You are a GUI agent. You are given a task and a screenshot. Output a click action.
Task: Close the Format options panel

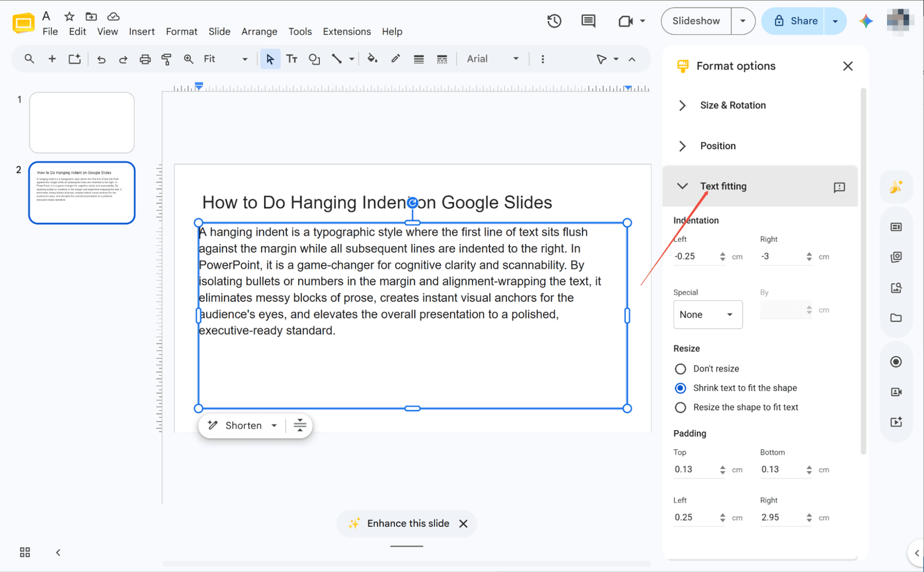click(848, 66)
